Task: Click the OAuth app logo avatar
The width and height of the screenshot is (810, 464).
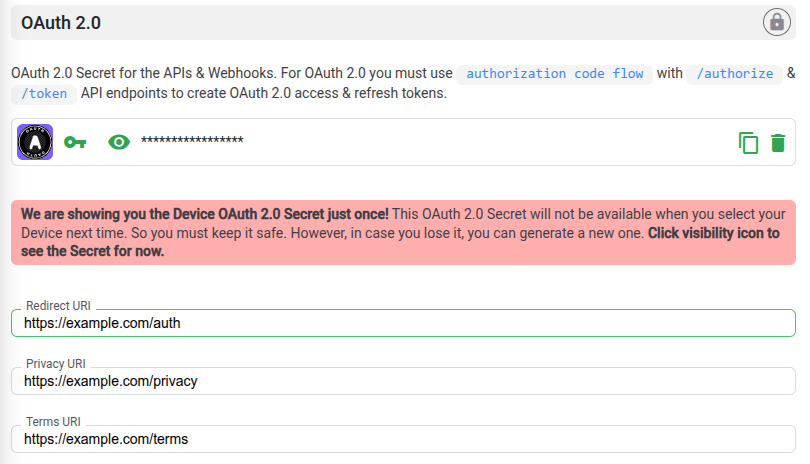Action: pyautogui.click(x=35, y=142)
